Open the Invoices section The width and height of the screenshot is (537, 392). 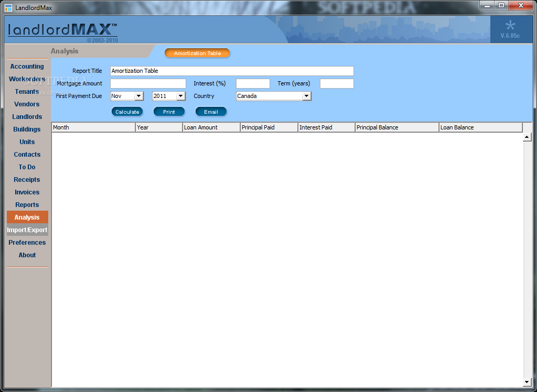coord(27,192)
